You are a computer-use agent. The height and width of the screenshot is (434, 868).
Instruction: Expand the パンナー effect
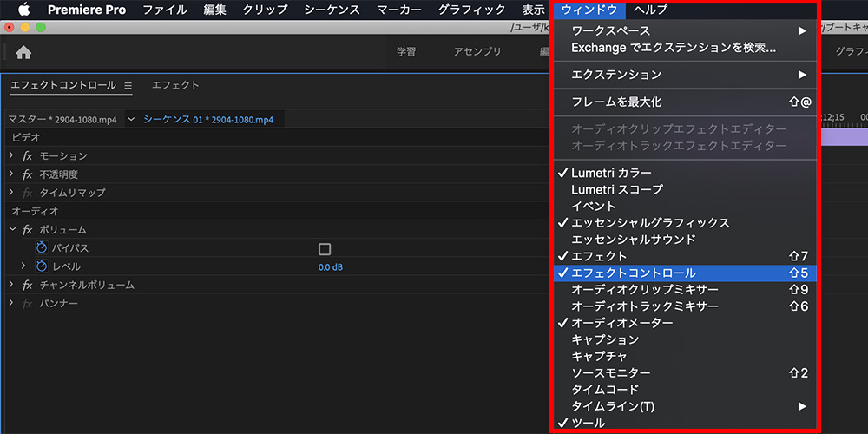[11, 303]
